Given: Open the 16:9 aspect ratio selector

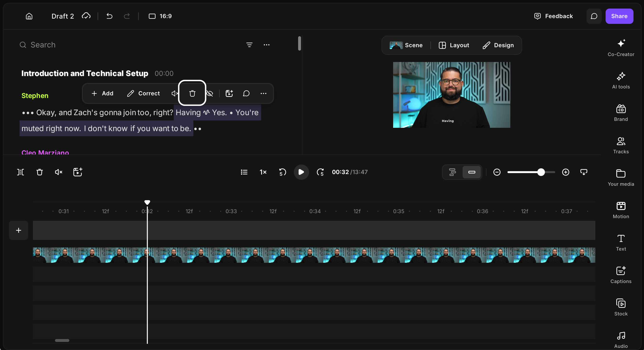Looking at the screenshot, I should coord(160,16).
